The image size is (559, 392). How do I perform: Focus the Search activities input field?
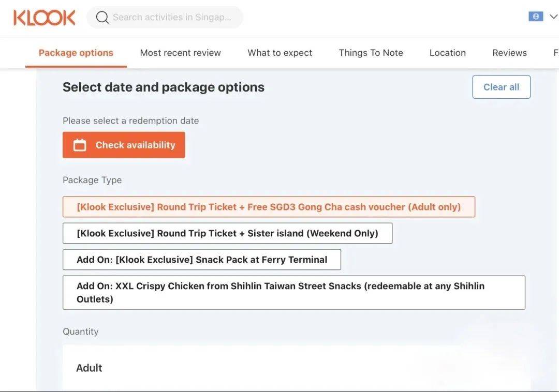pyautogui.click(x=172, y=18)
